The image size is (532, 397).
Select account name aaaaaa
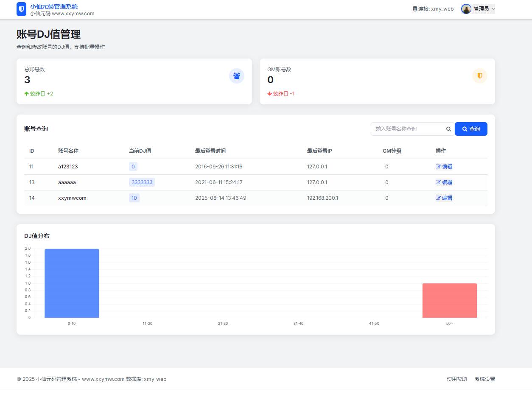tap(67, 182)
